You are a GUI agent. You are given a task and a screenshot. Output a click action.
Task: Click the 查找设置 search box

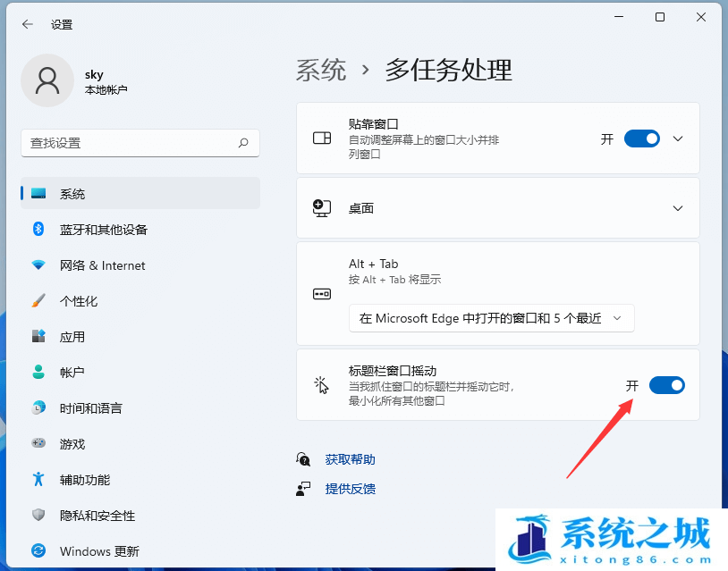tap(140, 143)
